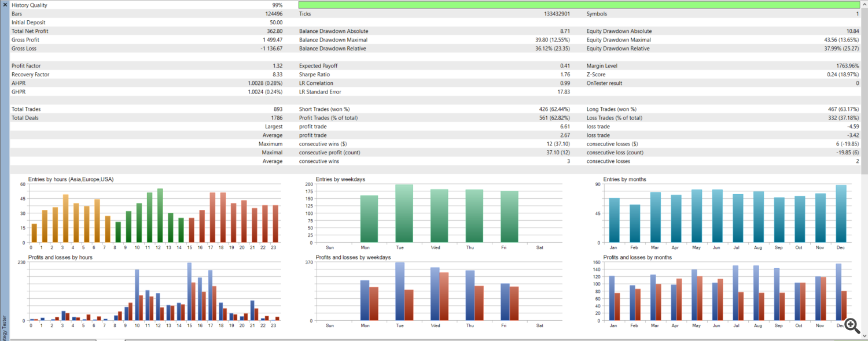Click the magnifier zoom-in icon
The width and height of the screenshot is (868, 341).
[851, 325]
